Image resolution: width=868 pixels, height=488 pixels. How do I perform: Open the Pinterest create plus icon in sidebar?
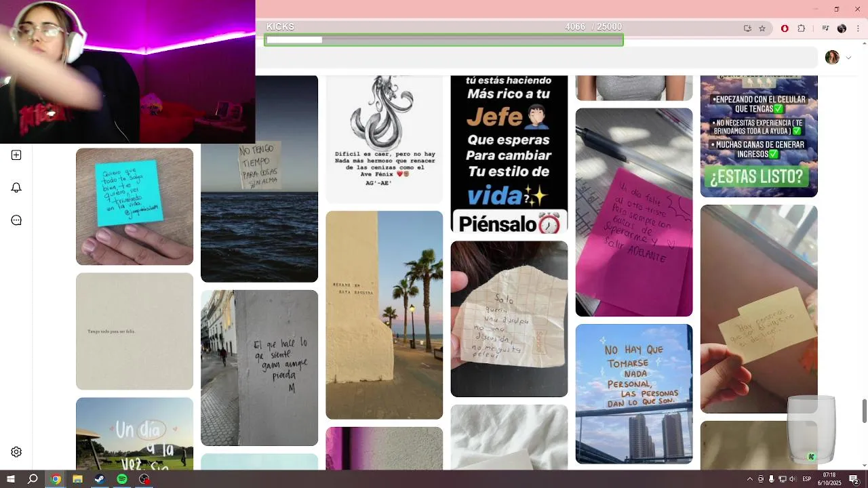pos(16,155)
